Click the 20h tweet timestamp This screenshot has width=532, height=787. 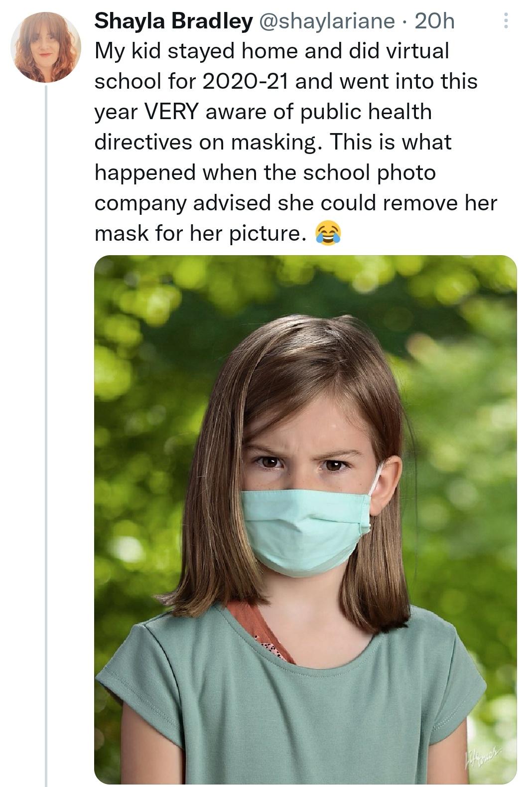pos(434,21)
